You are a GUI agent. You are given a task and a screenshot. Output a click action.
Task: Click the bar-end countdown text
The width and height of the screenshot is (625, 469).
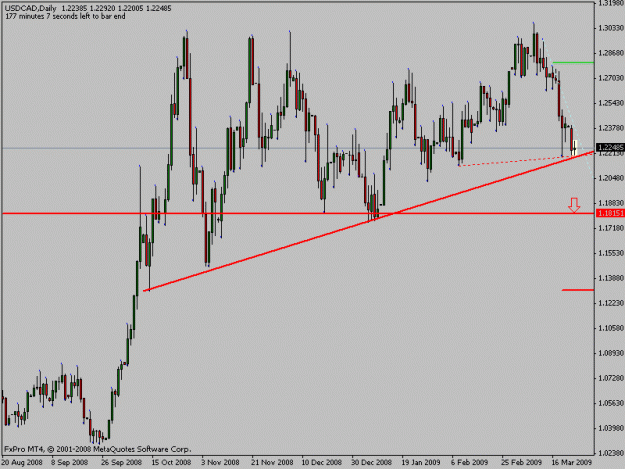[x=65, y=16]
